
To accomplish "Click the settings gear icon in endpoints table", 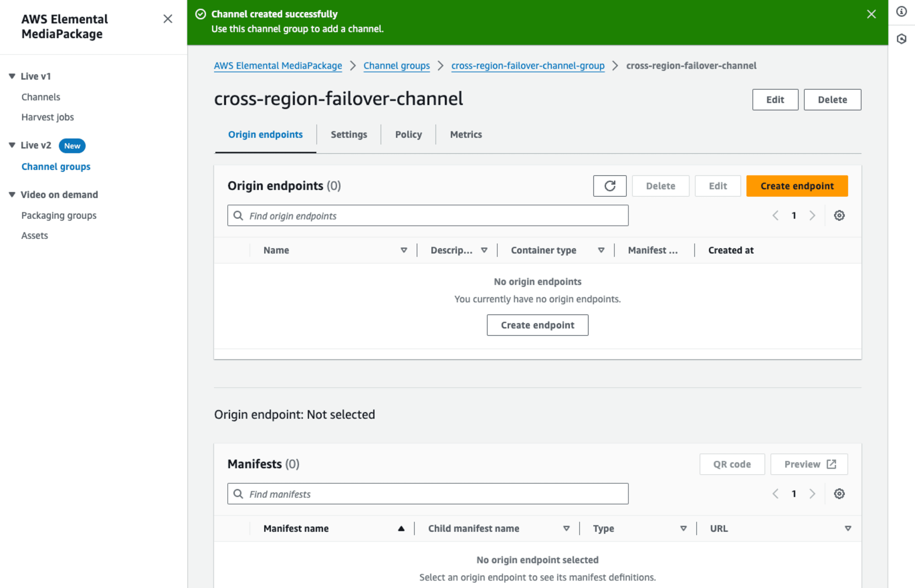I will click(x=839, y=216).
